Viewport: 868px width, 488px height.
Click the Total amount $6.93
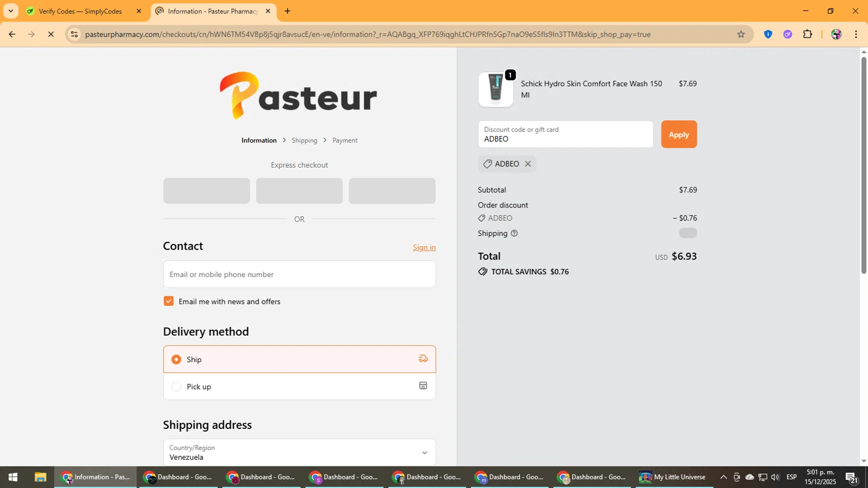(x=683, y=256)
